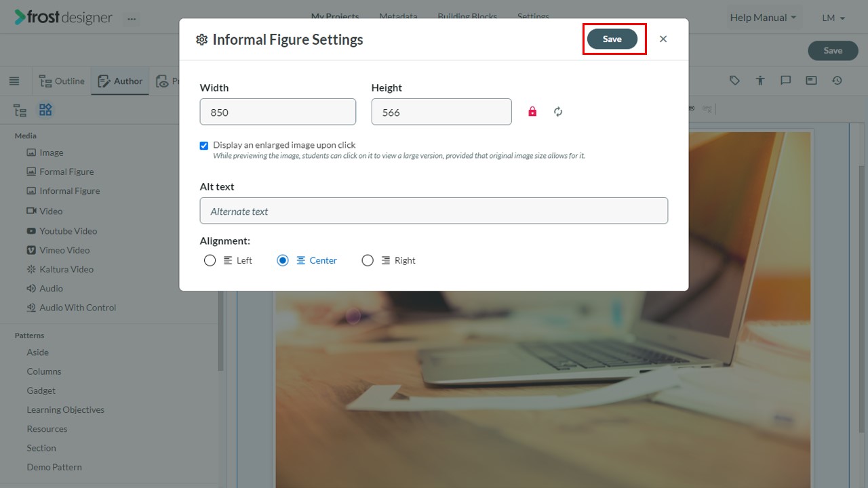Click the Frost Designer logo
The image size is (868, 488).
pyautogui.click(x=64, y=18)
